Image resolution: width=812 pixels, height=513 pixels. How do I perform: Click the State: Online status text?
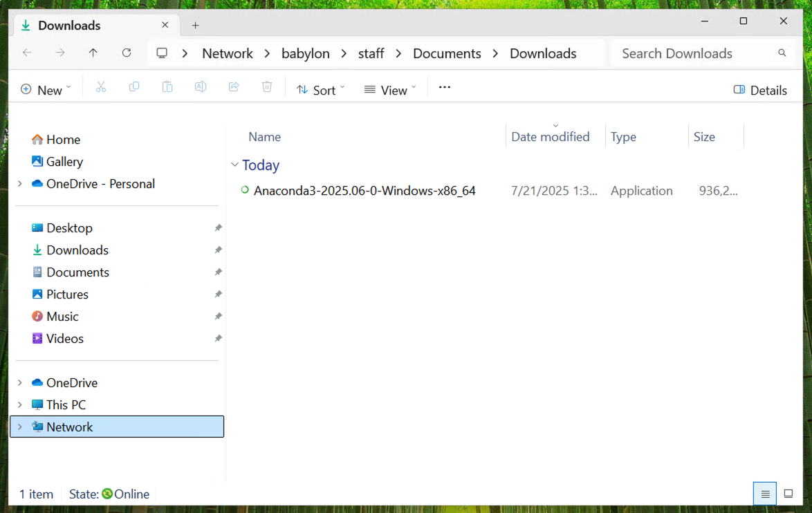click(x=109, y=494)
